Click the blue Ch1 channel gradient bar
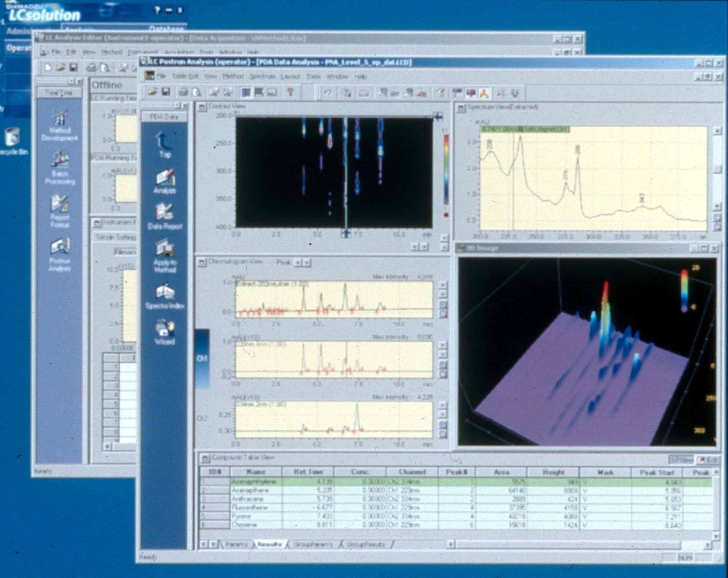The width and height of the screenshot is (728, 578). (x=202, y=359)
